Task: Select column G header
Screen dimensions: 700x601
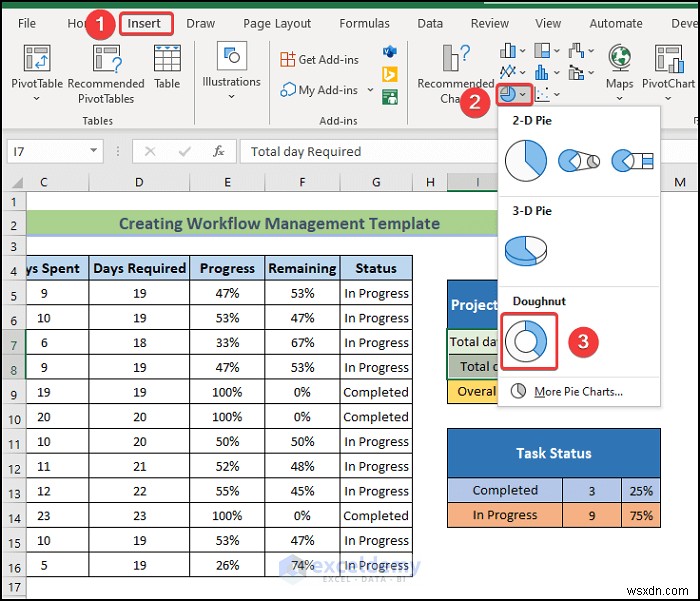Action: [x=376, y=182]
